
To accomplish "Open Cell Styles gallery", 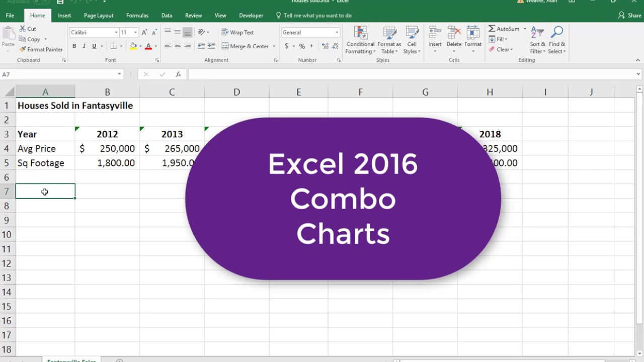I will pos(412,40).
